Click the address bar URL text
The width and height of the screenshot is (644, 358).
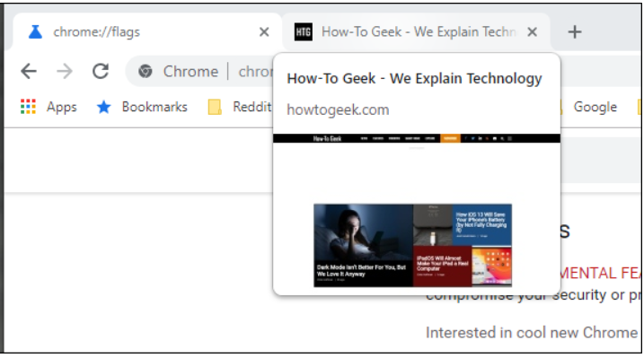[x=255, y=72]
